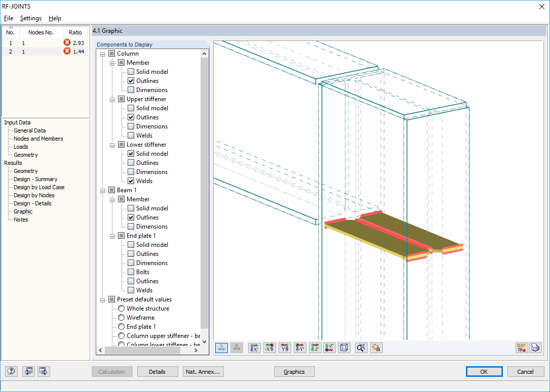
Task: Select joint row with ratio 2.93
Action: [45, 42]
